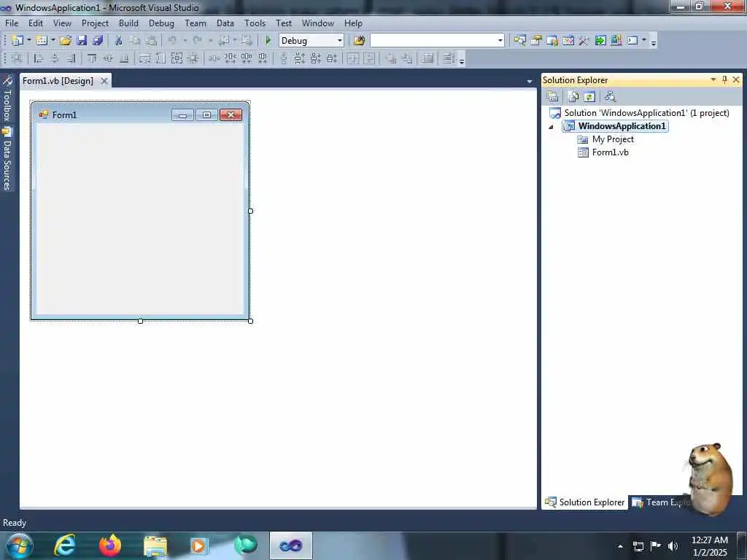Open the File menu
This screenshot has width=747, height=560.
click(12, 23)
